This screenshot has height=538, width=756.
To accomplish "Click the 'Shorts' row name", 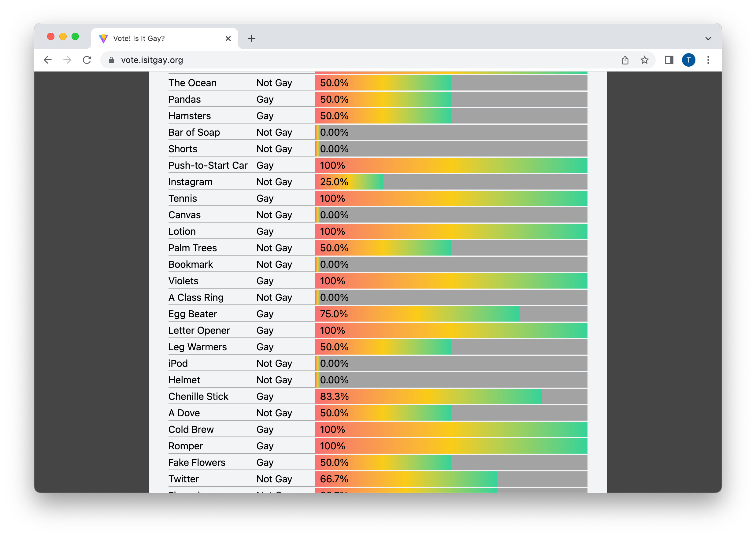I will [183, 149].
